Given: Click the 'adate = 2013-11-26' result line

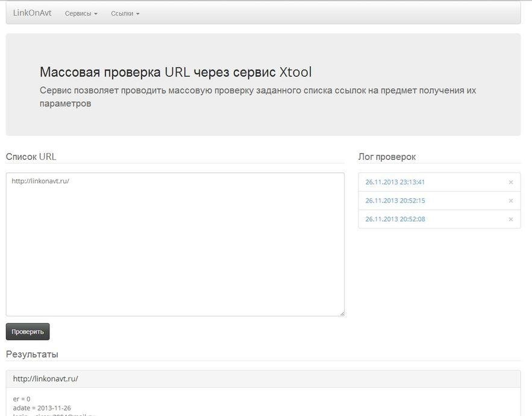Looking at the screenshot, I should [42, 408].
